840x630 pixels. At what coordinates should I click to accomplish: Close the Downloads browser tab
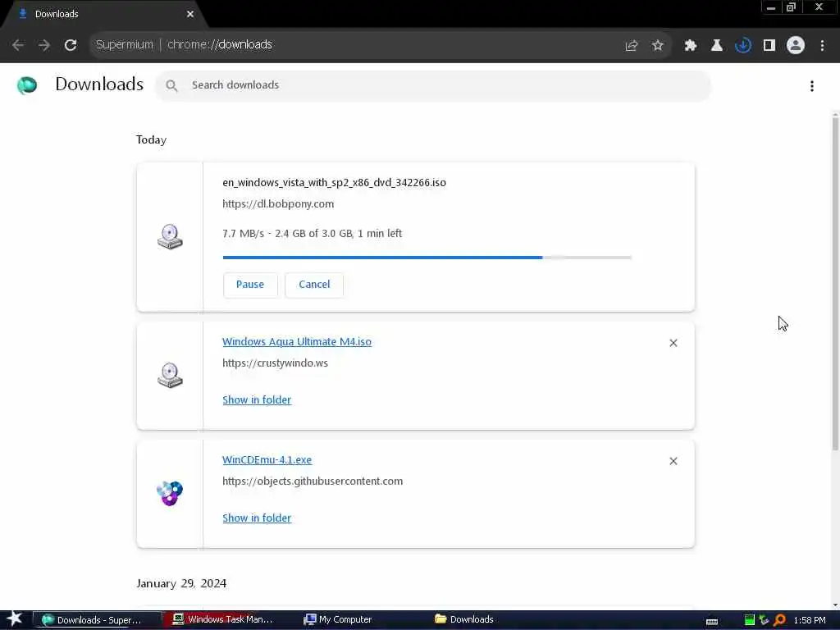point(190,14)
